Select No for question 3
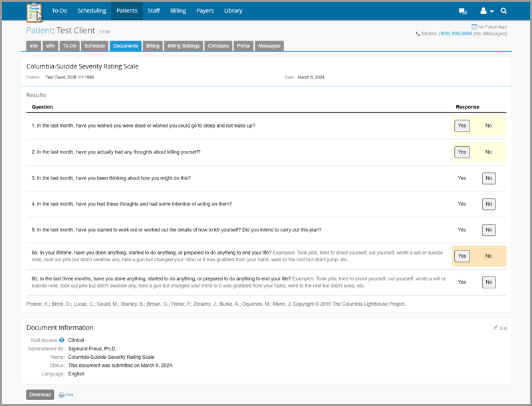The height and width of the screenshot is (406, 532). [x=489, y=178]
